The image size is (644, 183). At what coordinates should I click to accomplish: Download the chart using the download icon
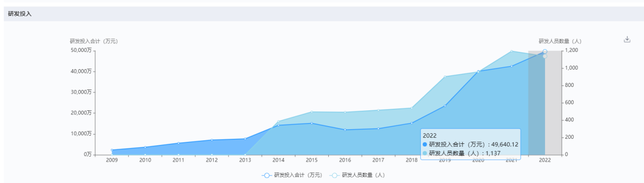pyautogui.click(x=627, y=39)
